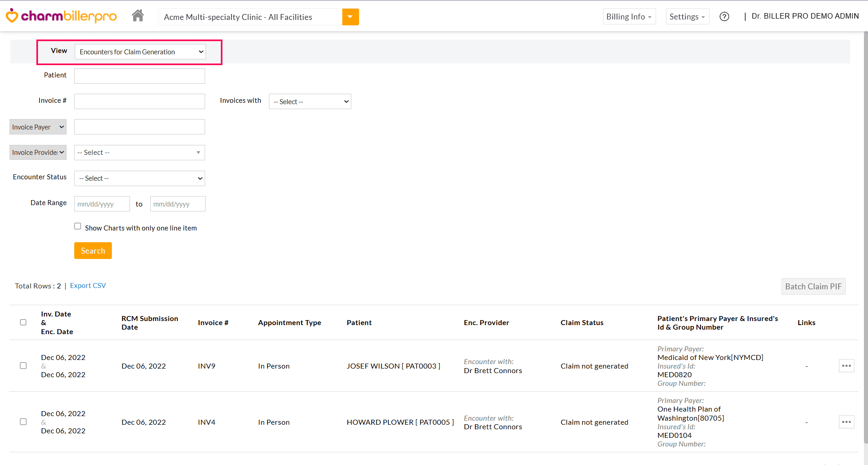
Task: Click the Enc. Provider column header
Action: coord(486,322)
